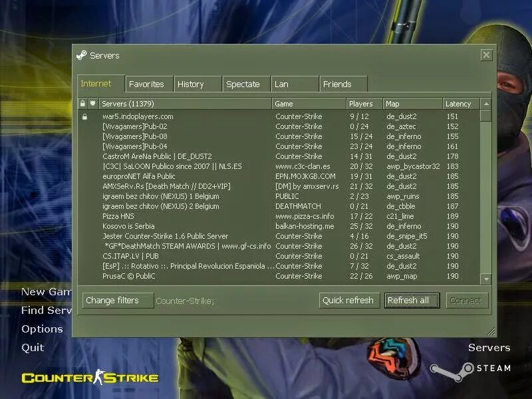Select [EsP] Rotativo Principal Revolucion server
The width and height of the screenshot is (532, 399).
(279, 266)
